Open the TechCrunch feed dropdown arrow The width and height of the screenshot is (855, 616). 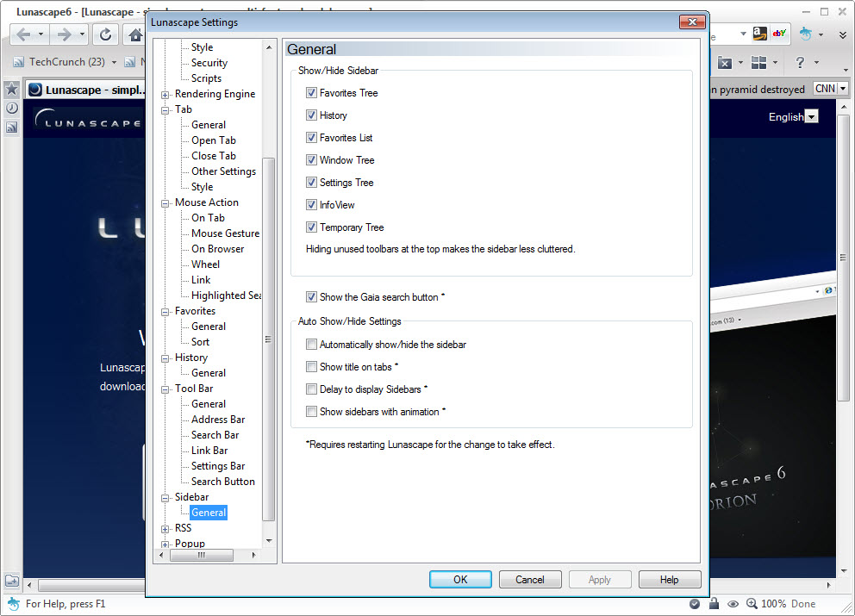tap(114, 62)
